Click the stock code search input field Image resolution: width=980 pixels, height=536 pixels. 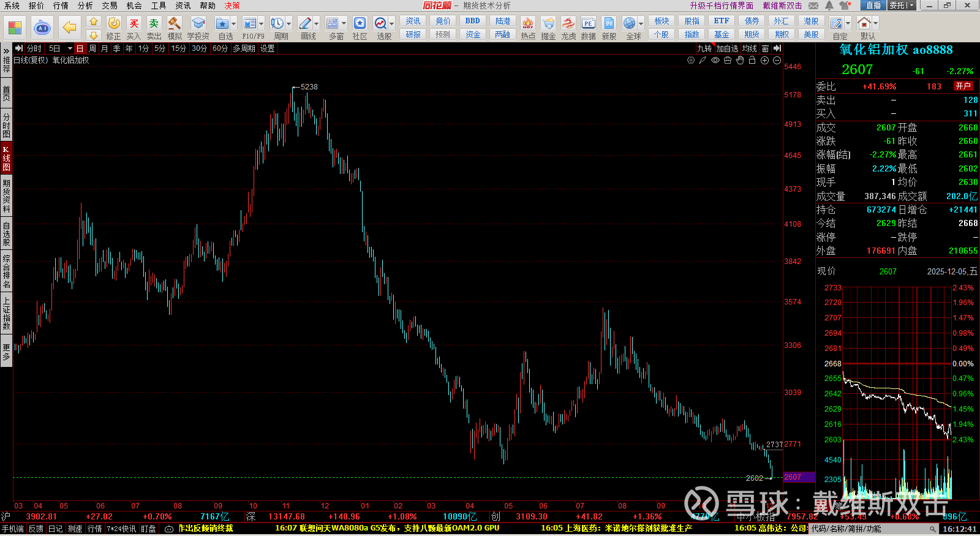[x=873, y=529]
